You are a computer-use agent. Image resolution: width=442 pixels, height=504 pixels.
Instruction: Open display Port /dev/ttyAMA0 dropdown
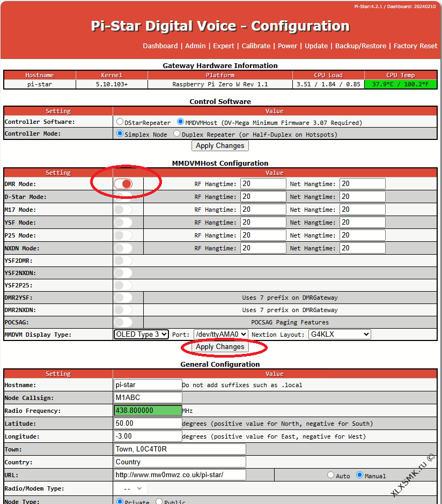point(220,334)
